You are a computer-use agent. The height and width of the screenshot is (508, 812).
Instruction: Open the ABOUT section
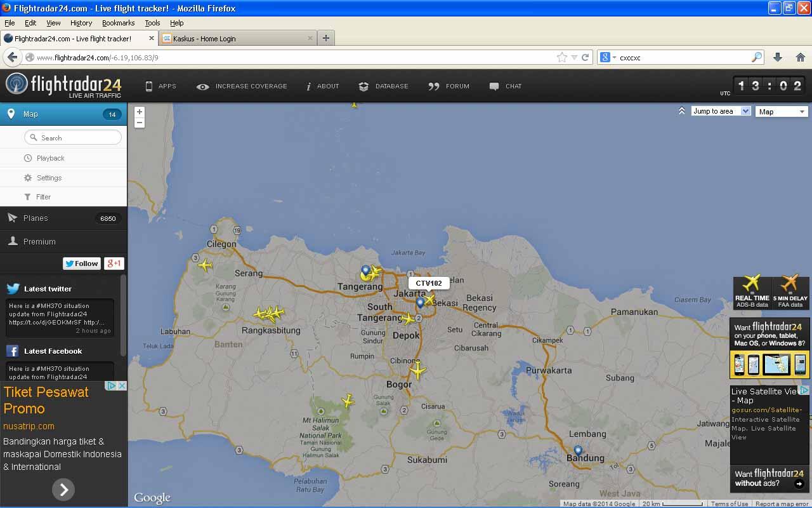[x=322, y=86]
